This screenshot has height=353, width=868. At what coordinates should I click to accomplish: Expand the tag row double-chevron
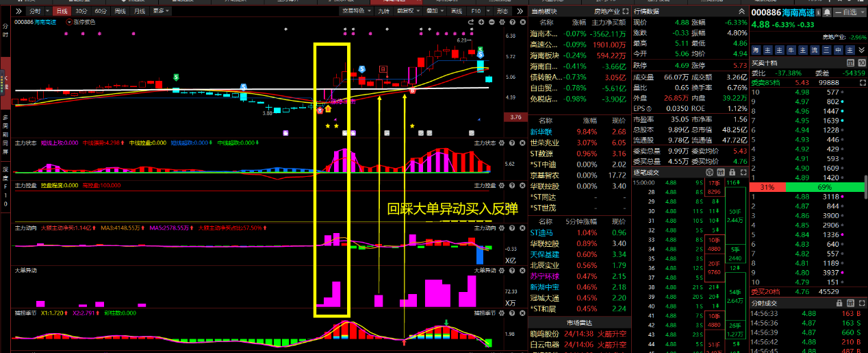(860, 50)
